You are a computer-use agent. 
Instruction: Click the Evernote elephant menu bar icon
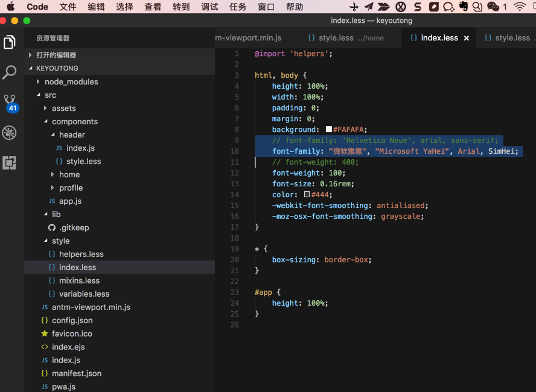click(x=463, y=7)
